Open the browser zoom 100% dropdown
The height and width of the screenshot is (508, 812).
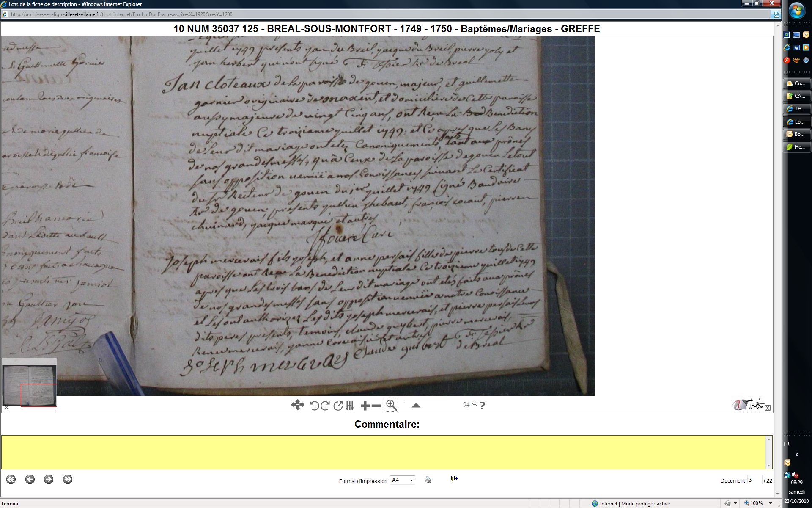point(770,503)
